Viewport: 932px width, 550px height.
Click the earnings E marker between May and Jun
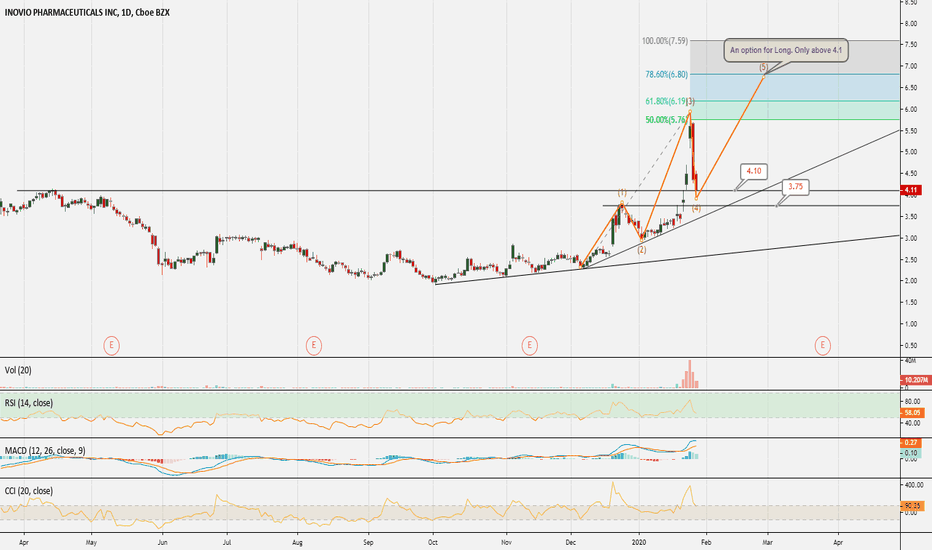(111, 345)
